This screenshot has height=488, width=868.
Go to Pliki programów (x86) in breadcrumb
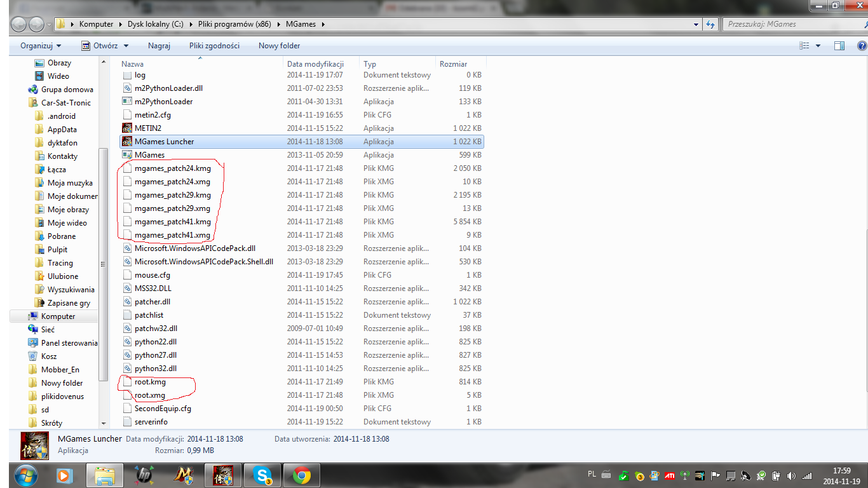click(x=233, y=24)
